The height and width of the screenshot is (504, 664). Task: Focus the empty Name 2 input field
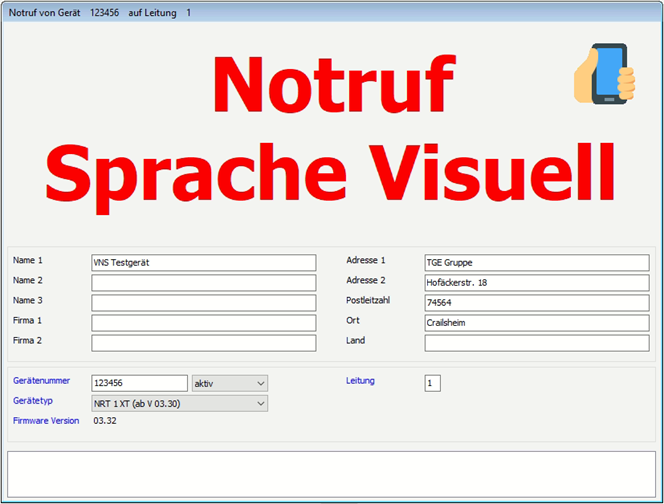click(x=203, y=283)
